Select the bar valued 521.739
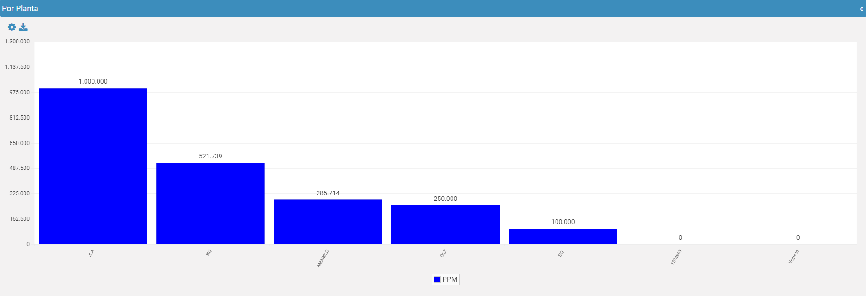 point(210,204)
